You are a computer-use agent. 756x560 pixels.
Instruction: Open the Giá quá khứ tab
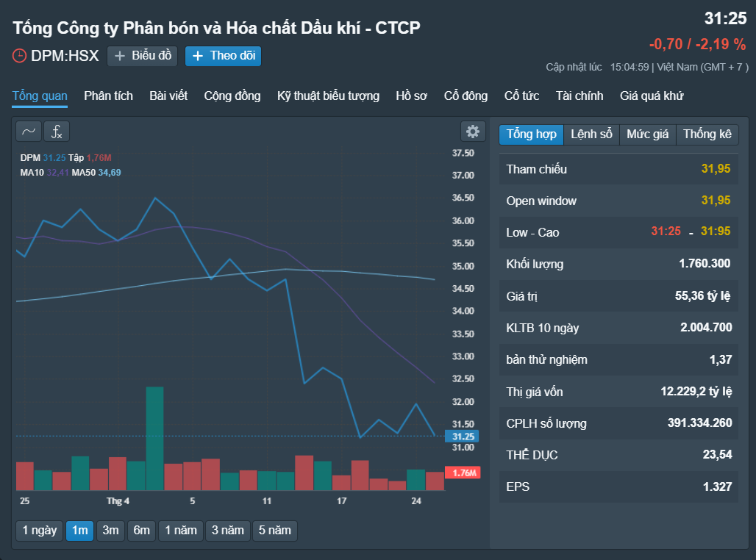tap(652, 96)
